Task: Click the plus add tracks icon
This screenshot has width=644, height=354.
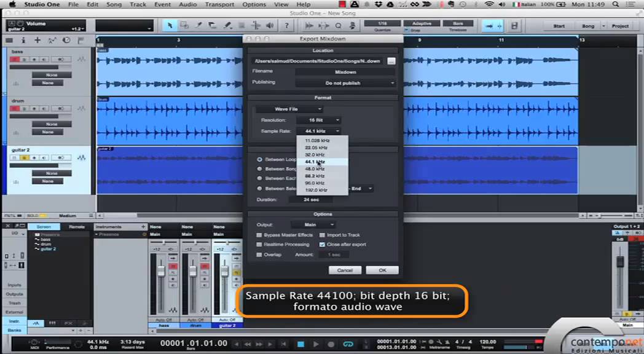Action: (x=37, y=40)
